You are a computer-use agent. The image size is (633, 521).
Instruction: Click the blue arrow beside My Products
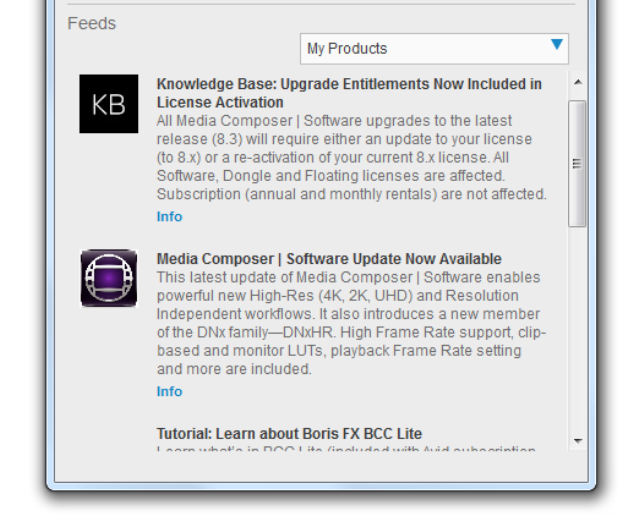tap(557, 46)
